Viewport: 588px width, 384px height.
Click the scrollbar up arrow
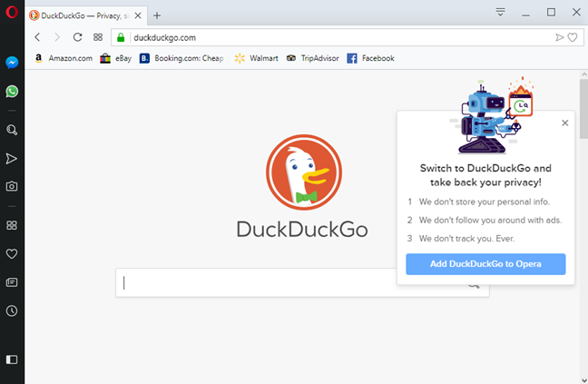583,74
